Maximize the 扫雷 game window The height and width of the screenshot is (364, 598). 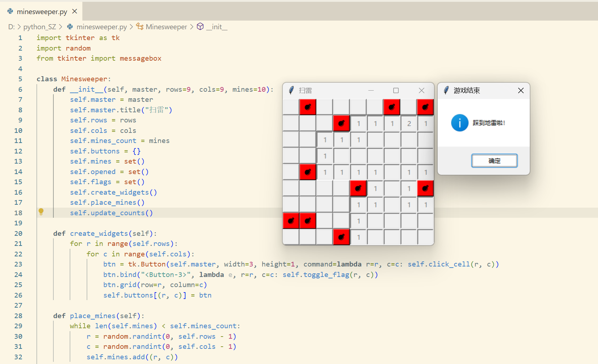(396, 91)
